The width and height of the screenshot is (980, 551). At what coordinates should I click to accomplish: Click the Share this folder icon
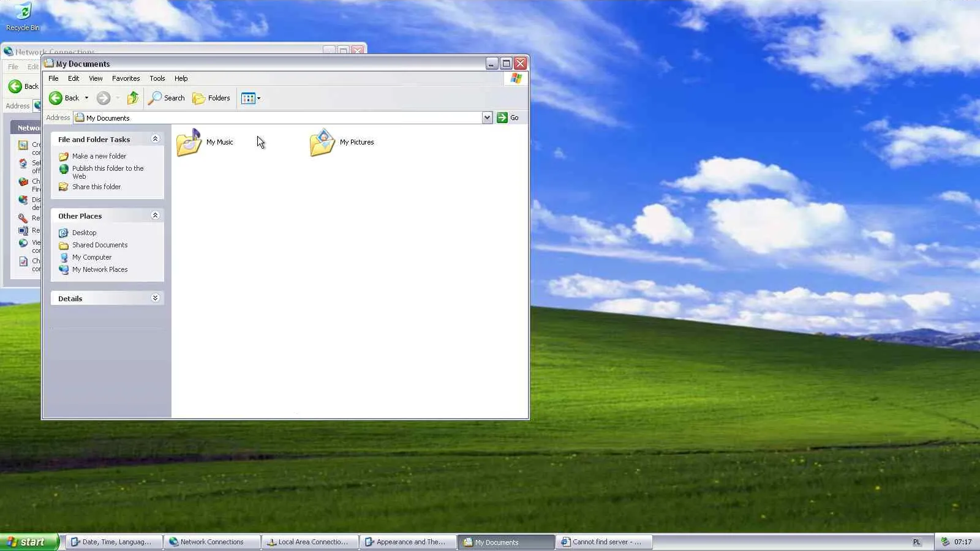tap(64, 187)
